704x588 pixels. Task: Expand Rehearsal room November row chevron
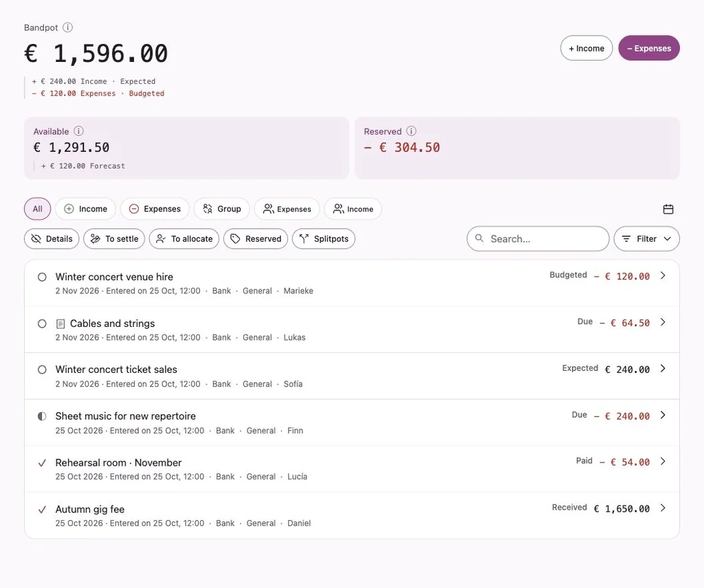click(663, 462)
